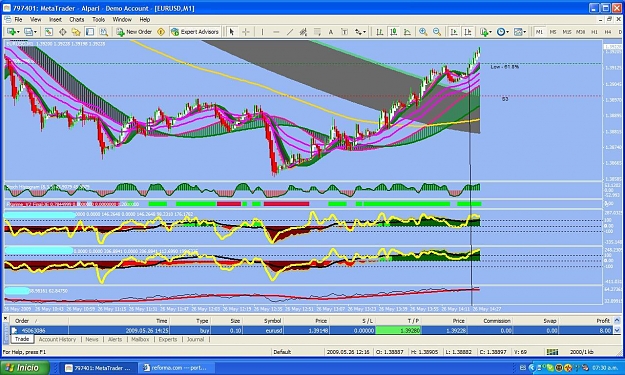Open the View menu
This screenshot has height=375, width=625.
coord(35,20)
